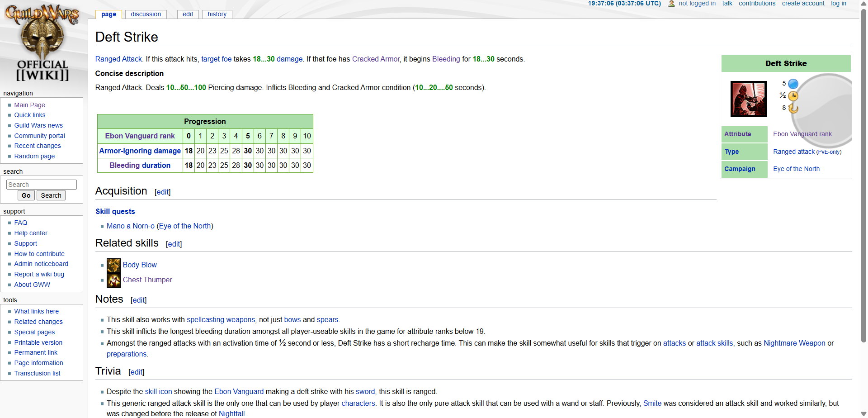Open Page information link
This screenshot has height=418, width=868.
coord(38,363)
